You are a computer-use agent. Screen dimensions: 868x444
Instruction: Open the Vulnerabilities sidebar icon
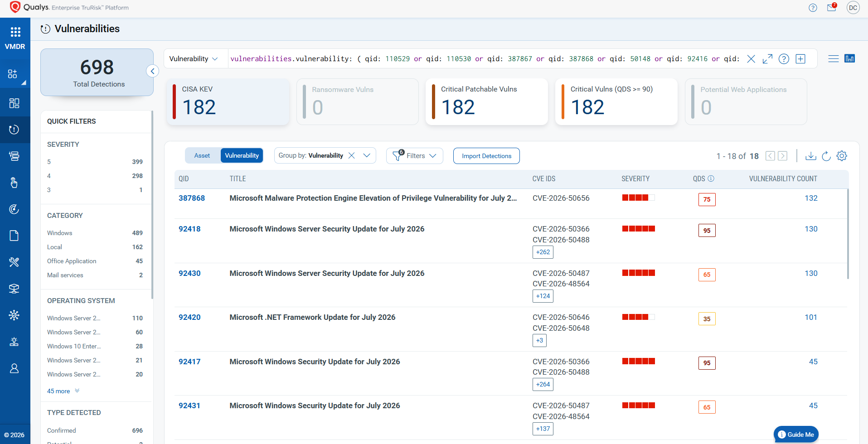[14, 130]
